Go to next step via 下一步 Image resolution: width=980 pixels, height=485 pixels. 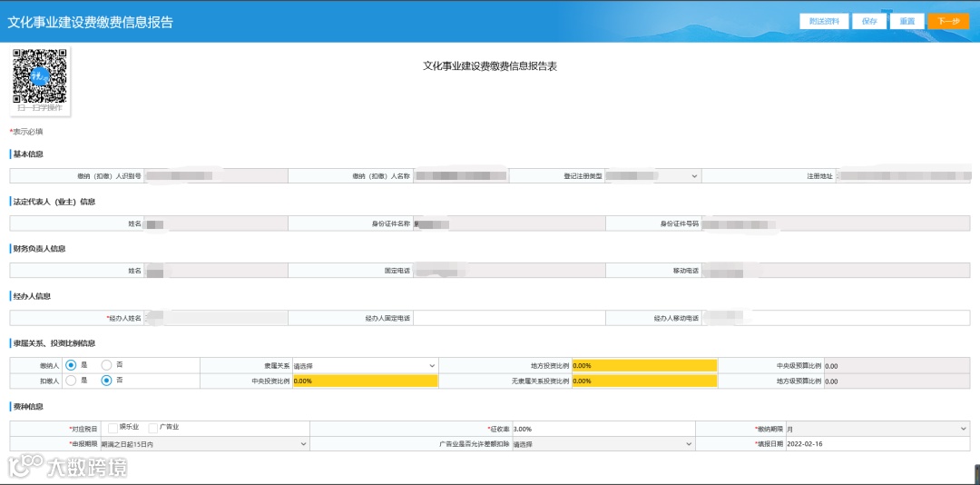point(948,21)
